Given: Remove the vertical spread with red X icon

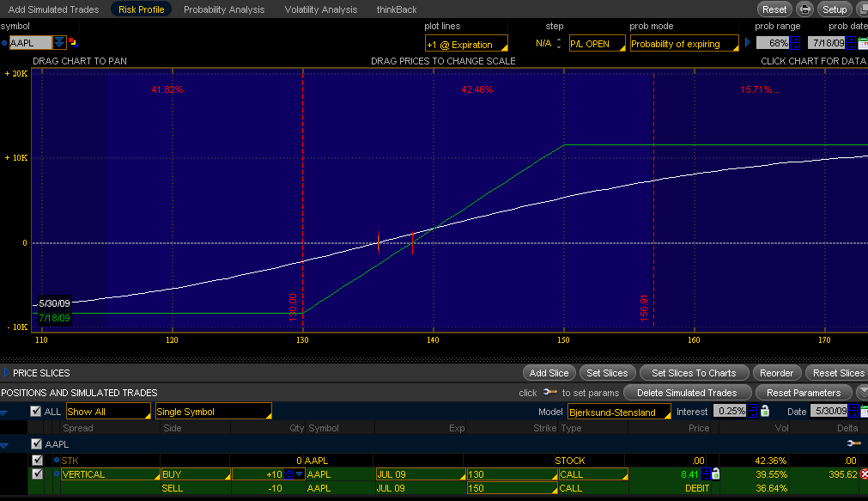Looking at the screenshot, I should 864,474.
